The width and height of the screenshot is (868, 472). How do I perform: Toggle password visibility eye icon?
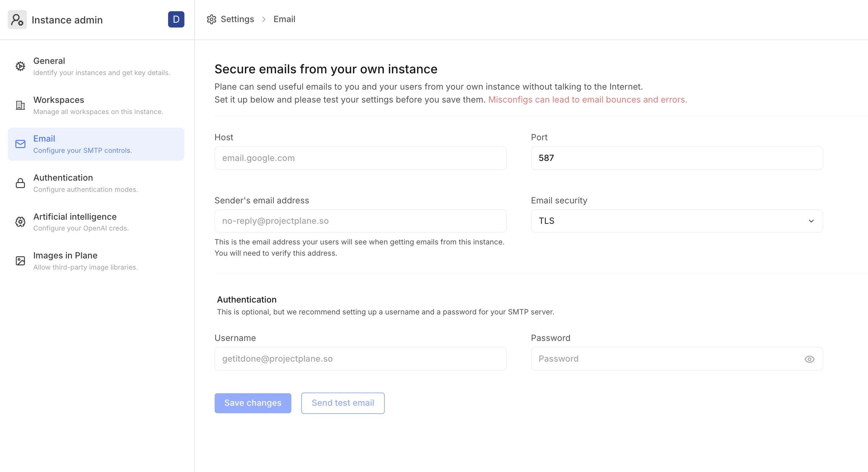click(809, 359)
